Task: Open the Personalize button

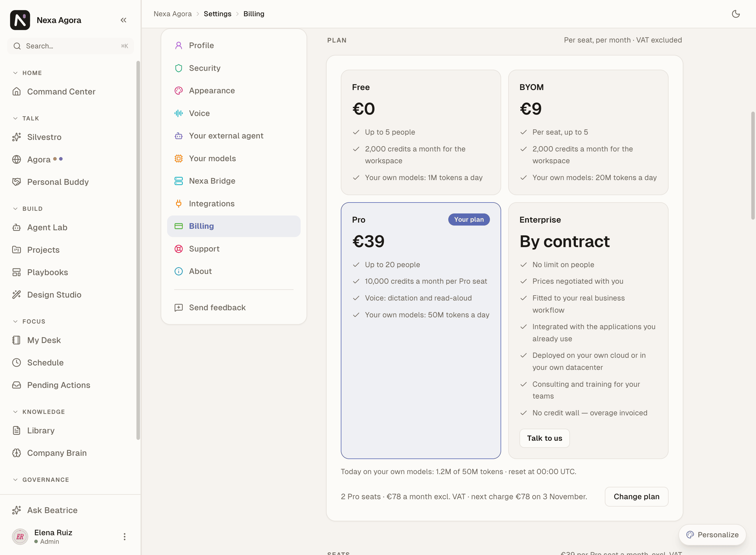Action: click(712, 535)
